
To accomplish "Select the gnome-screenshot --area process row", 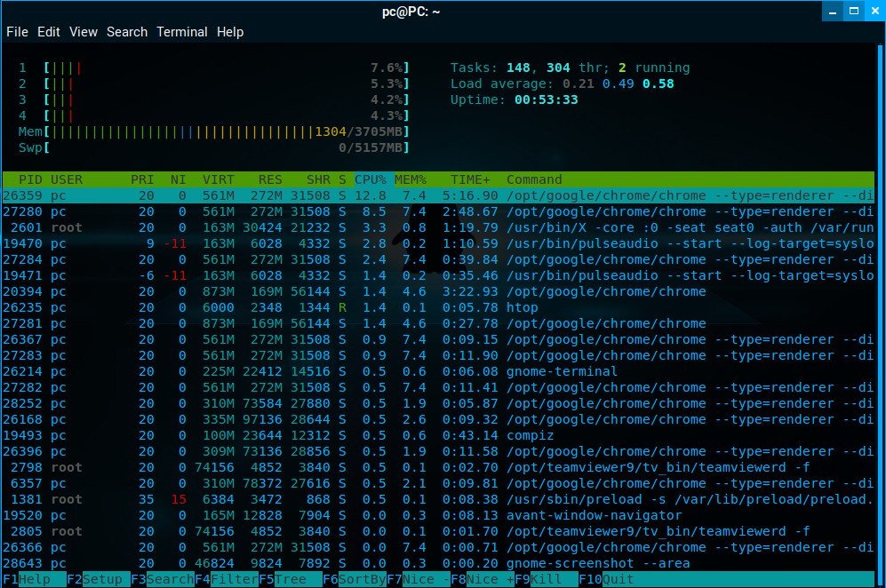I will point(438,564).
